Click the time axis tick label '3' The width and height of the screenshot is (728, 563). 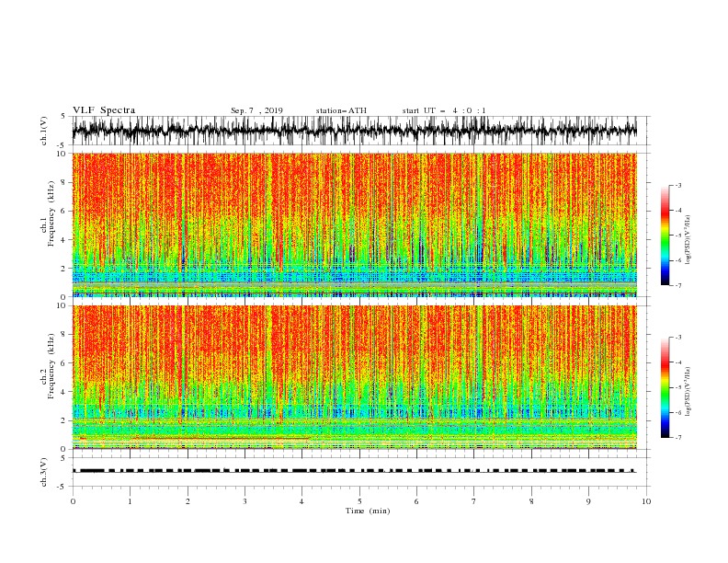pos(245,501)
